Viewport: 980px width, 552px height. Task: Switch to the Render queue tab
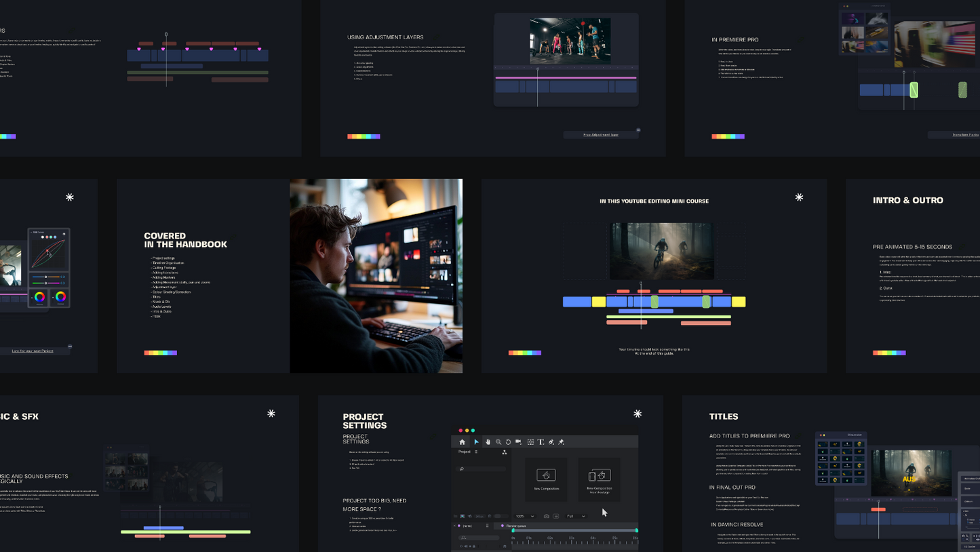tap(517, 526)
